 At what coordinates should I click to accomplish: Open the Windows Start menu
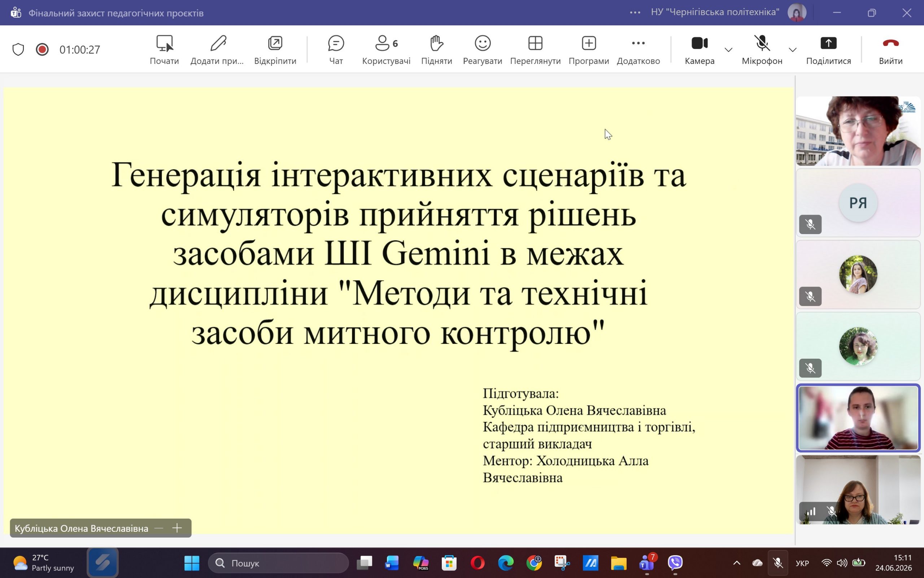tap(192, 563)
